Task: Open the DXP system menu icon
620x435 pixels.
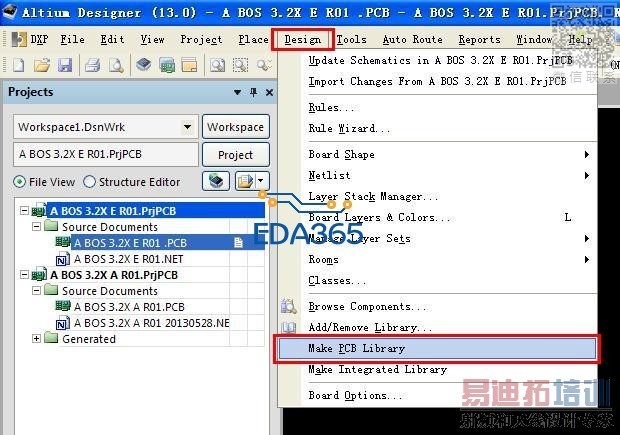Action: (x=19, y=40)
